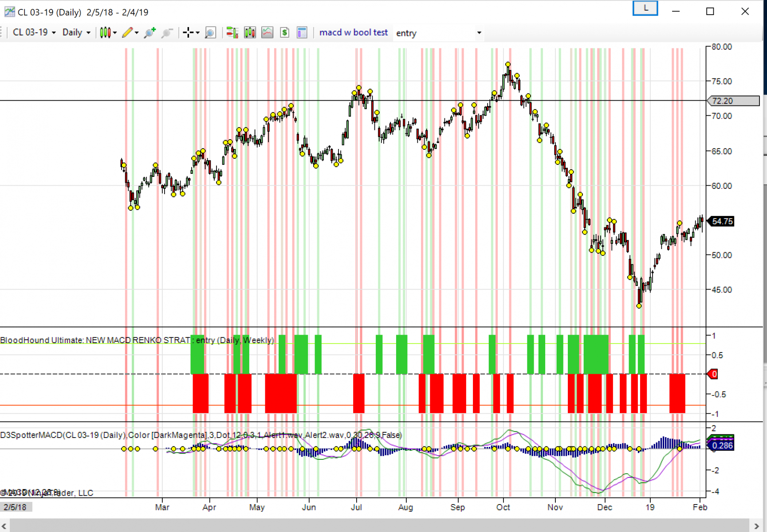Open the zoom frame magnifier icon
The height and width of the screenshot is (532, 767).
pos(211,32)
